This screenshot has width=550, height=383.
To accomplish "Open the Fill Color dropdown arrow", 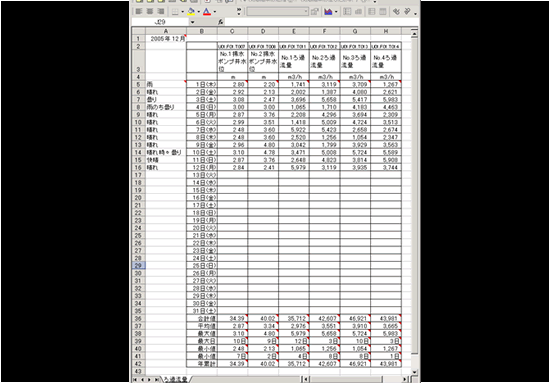I will pyautogui.click(x=199, y=12).
